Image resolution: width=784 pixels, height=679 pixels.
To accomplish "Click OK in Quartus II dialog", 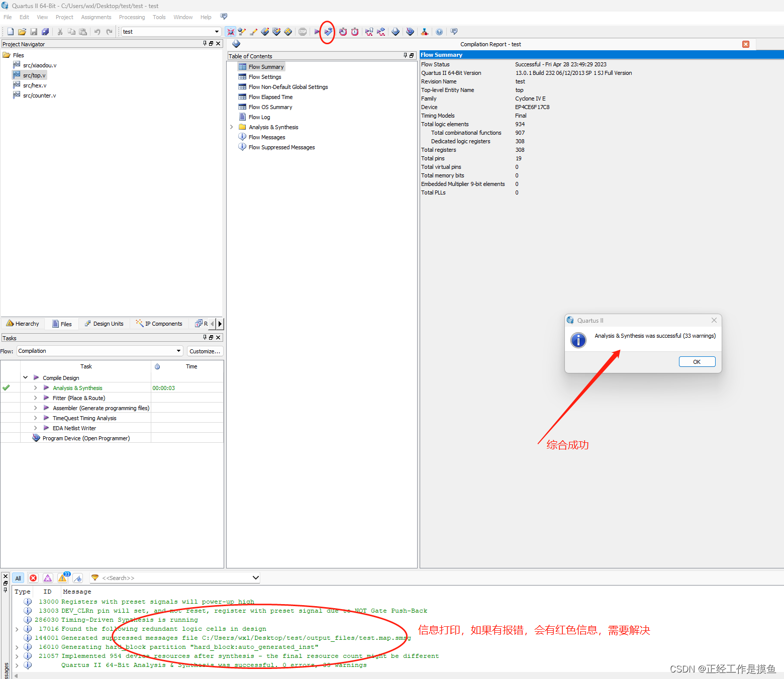I will 697,362.
